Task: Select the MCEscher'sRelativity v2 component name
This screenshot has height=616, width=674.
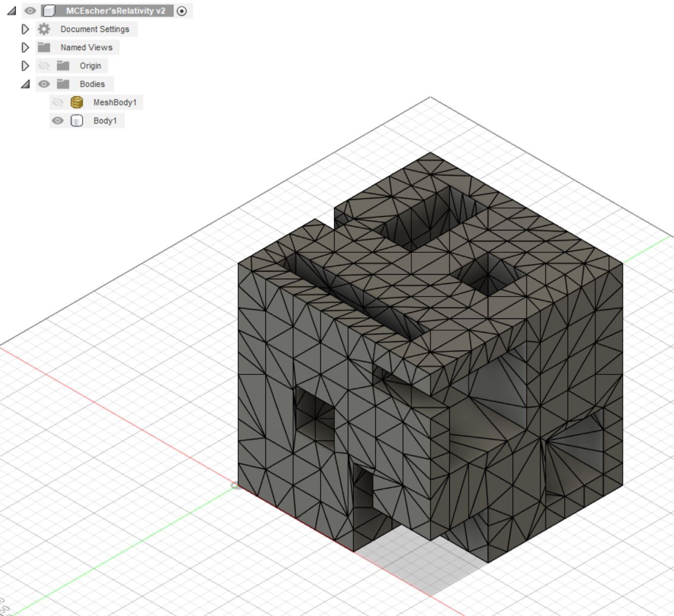Action: [x=115, y=11]
